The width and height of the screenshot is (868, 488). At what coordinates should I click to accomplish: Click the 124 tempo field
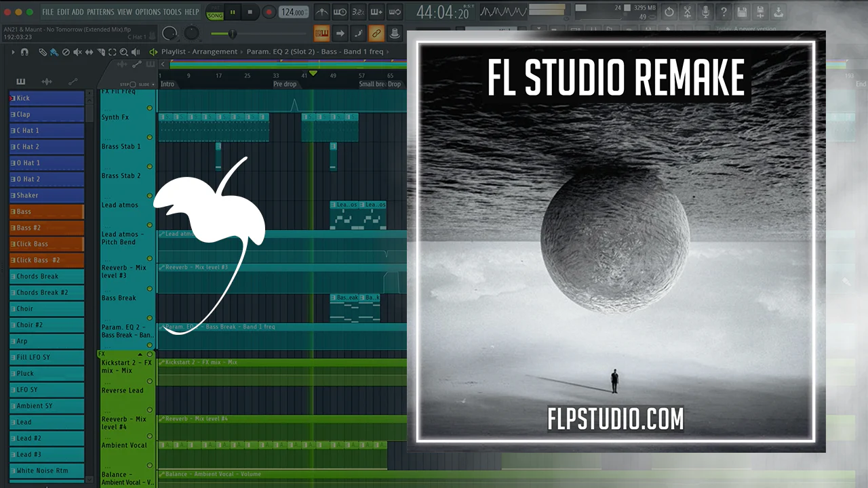tap(293, 12)
